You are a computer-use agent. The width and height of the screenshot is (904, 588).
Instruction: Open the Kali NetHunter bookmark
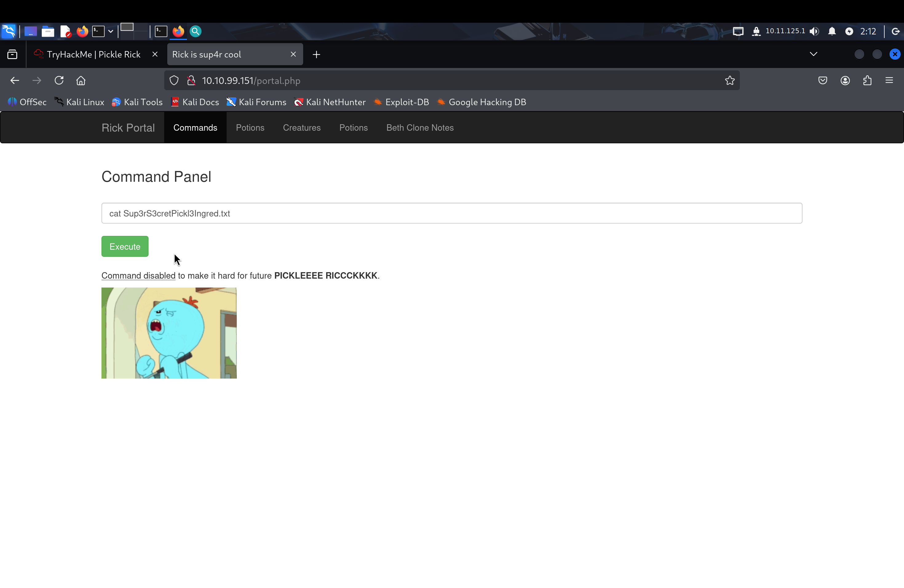(330, 102)
